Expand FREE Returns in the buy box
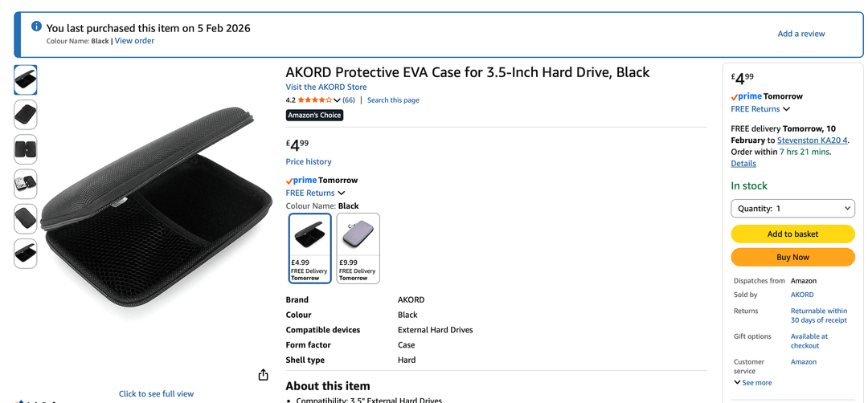 pyautogui.click(x=760, y=109)
